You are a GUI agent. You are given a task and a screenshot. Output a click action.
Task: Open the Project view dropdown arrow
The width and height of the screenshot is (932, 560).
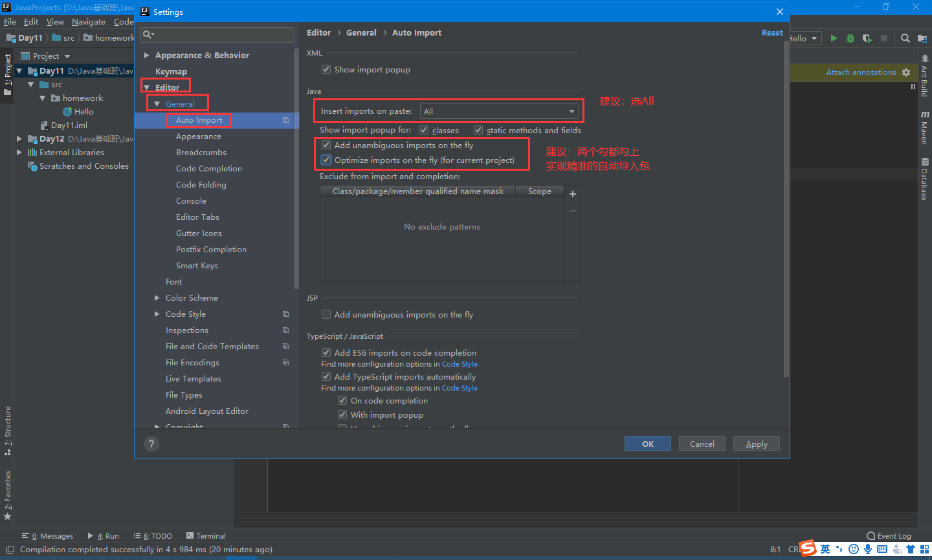[x=67, y=56]
